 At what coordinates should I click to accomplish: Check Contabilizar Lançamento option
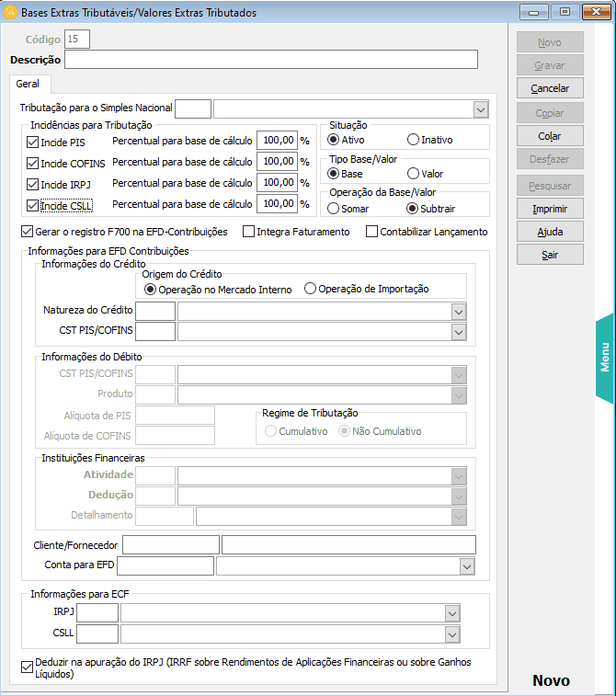coord(372,232)
